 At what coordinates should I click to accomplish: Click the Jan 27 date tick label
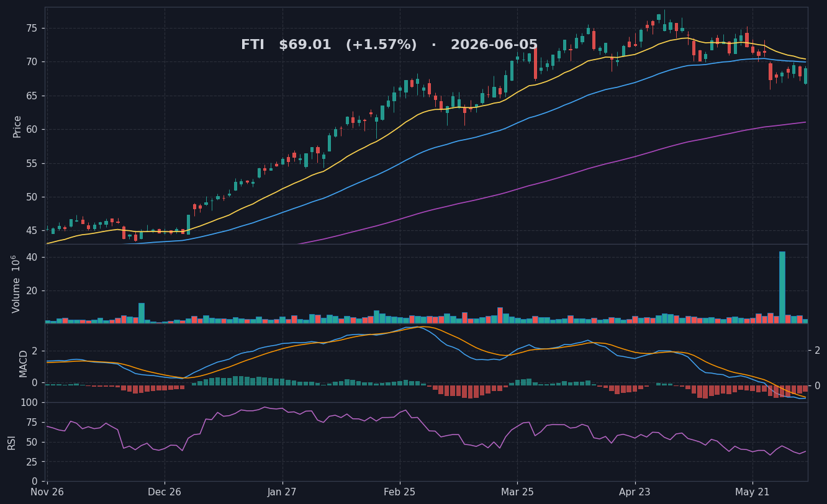(x=282, y=492)
